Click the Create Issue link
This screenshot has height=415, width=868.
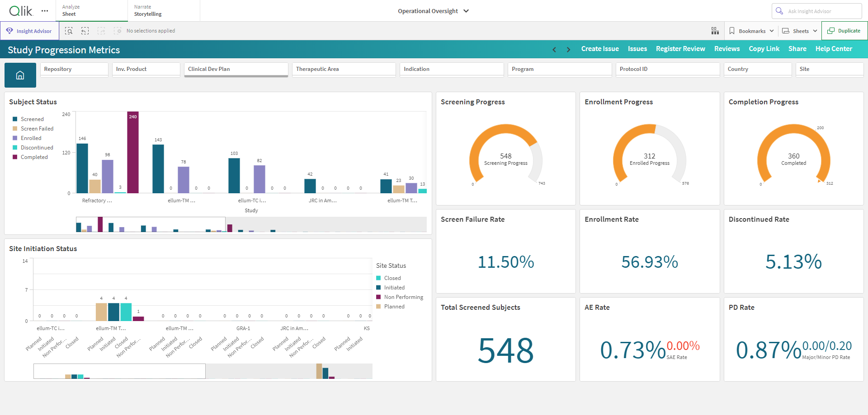(600, 49)
